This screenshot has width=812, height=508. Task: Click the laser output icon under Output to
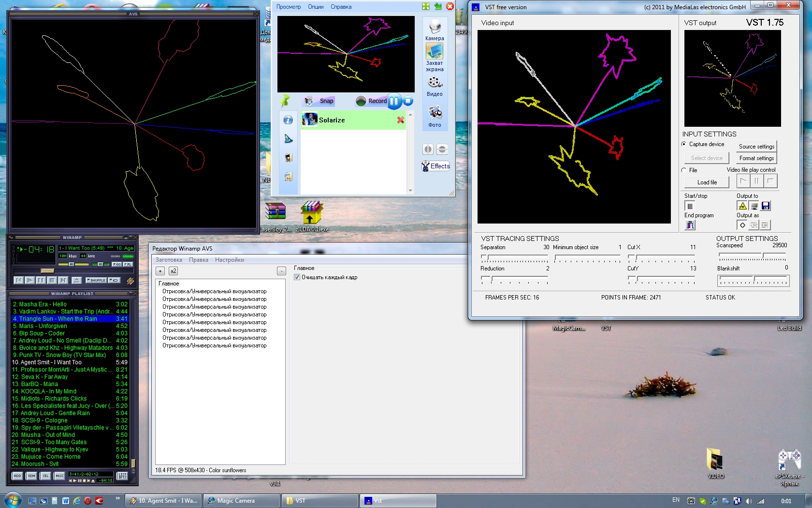tap(742, 206)
